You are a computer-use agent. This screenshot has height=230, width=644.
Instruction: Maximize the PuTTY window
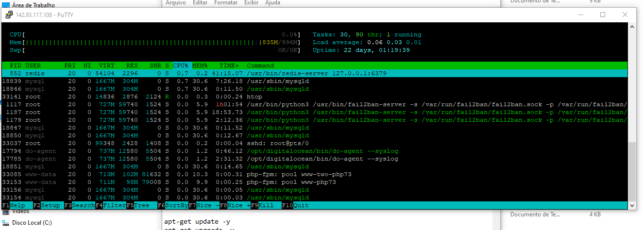pyautogui.click(x=603, y=15)
